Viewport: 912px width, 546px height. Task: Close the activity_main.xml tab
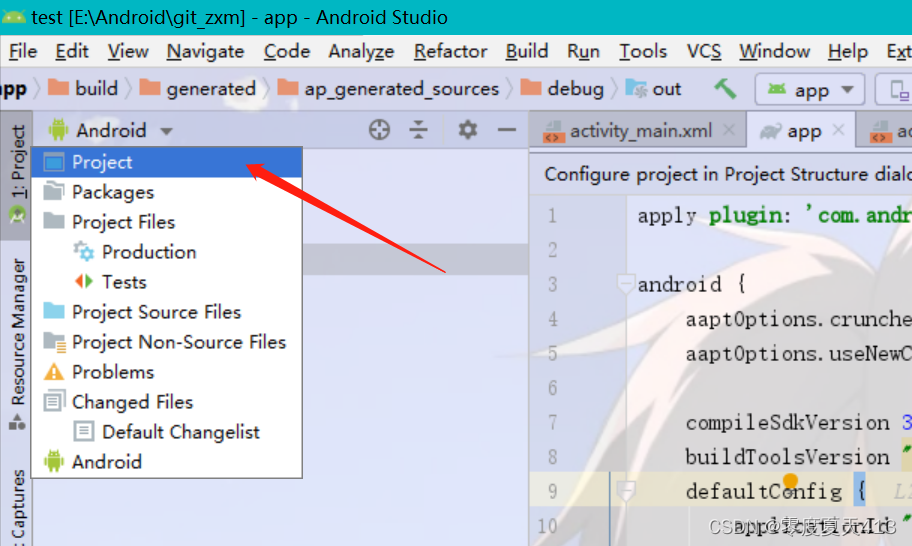tap(728, 130)
